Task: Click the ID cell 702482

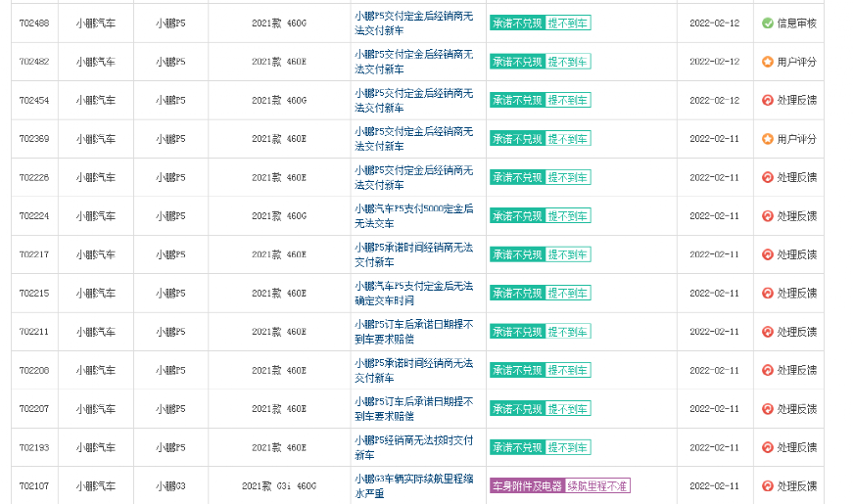Action: click(x=33, y=62)
